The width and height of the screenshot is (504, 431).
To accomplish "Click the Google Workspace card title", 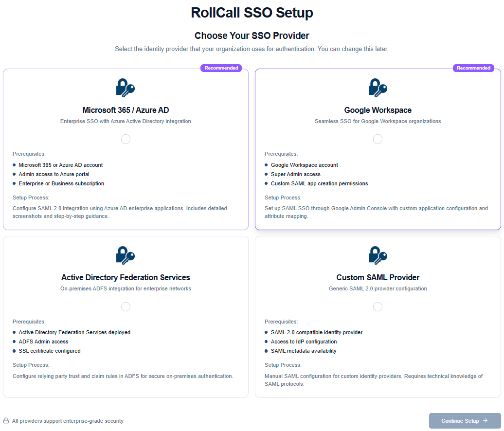I will pyautogui.click(x=378, y=110).
